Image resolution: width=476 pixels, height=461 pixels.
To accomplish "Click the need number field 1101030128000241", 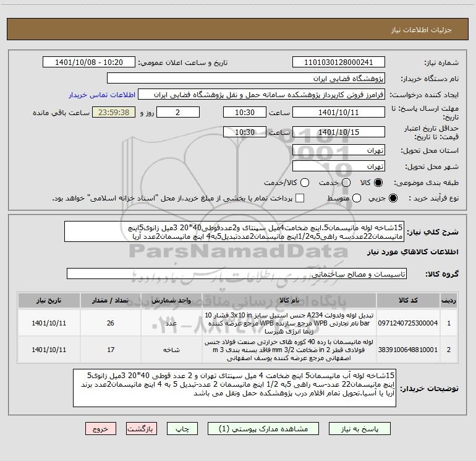I will [339, 62].
